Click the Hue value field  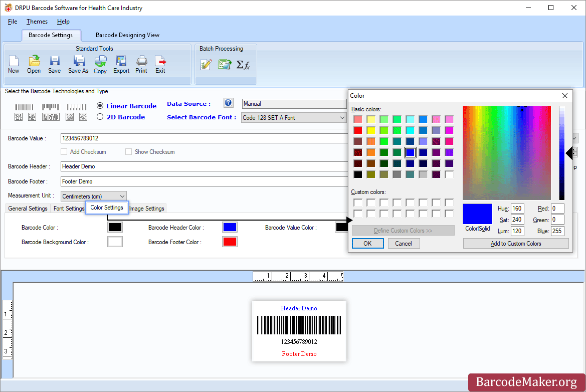pyautogui.click(x=517, y=209)
